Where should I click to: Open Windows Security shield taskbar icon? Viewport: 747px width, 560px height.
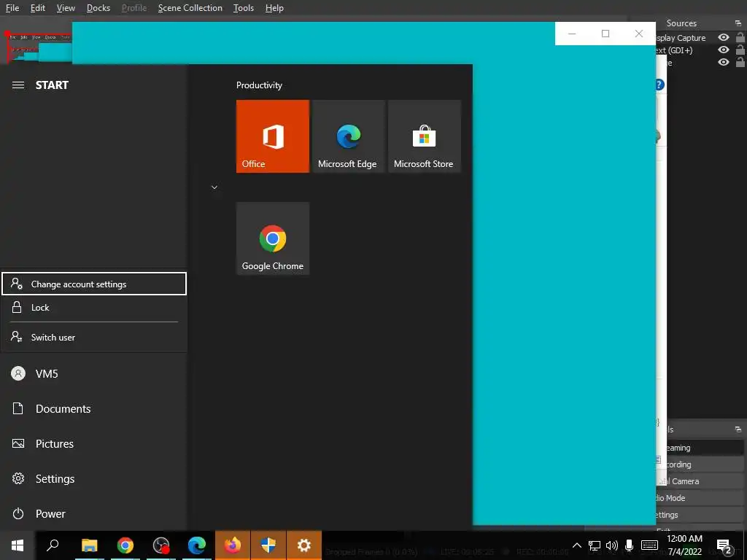coord(268,545)
